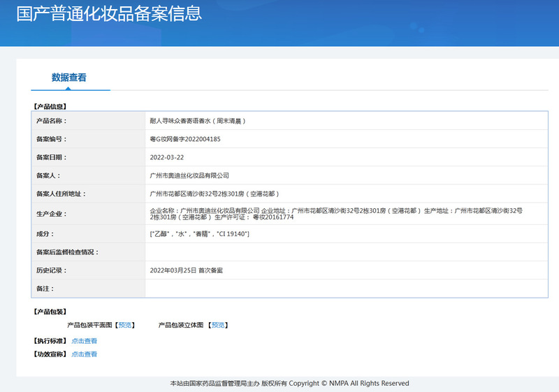Image resolution: width=559 pixels, height=392 pixels.
Task: Click 点击查看 next to 执行标准
Action: click(84, 341)
